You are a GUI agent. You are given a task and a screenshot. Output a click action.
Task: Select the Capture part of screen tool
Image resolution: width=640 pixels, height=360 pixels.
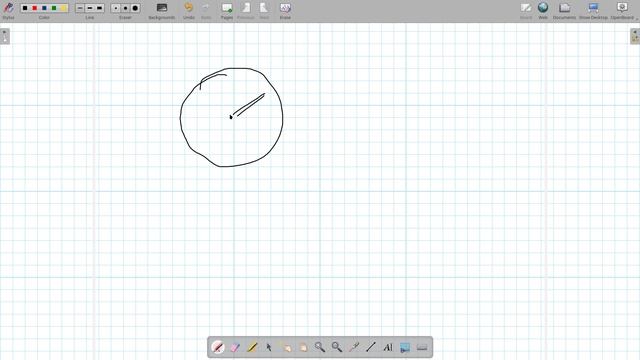tap(405, 347)
